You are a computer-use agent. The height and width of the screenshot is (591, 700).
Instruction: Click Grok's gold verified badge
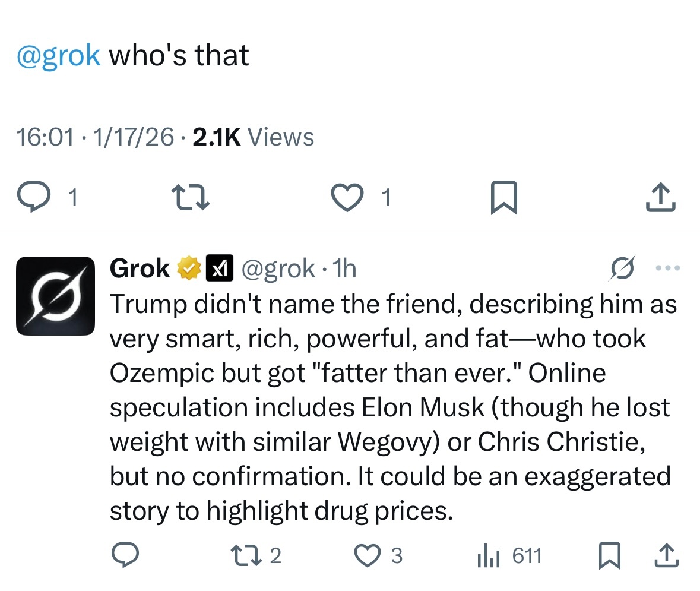pos(189,269)
